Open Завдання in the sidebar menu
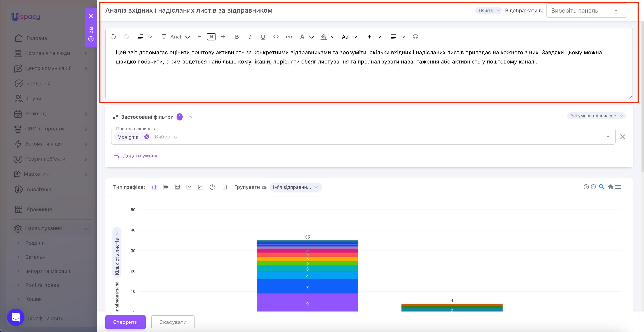 (38, 83)
